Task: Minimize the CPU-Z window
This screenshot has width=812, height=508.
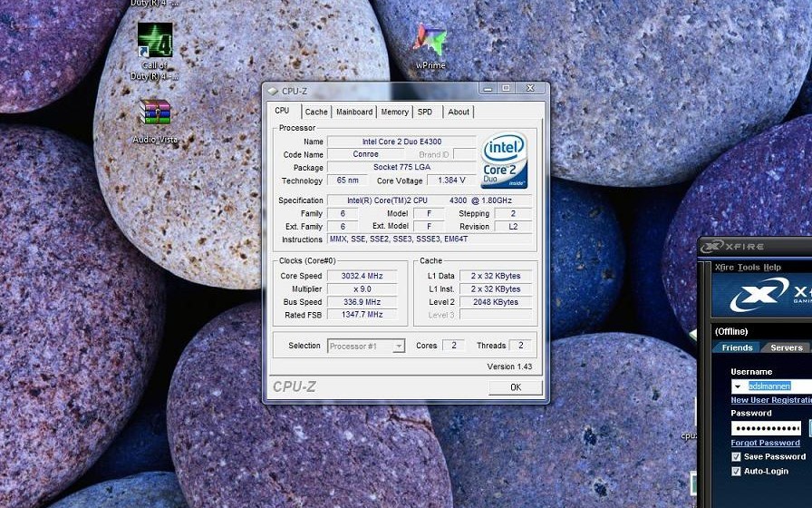Action: pos(487,89)
